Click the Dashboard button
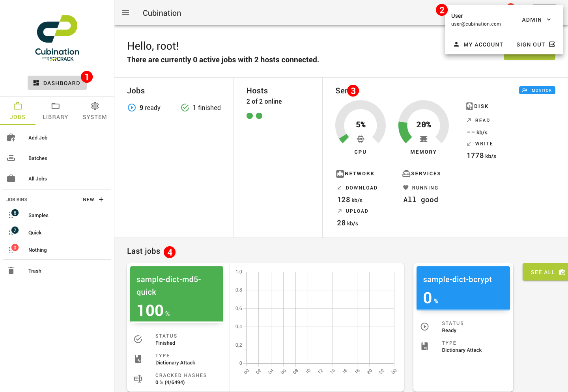This screenshot has height=392, width=568. pyautogui.click(x=57, y=83)
